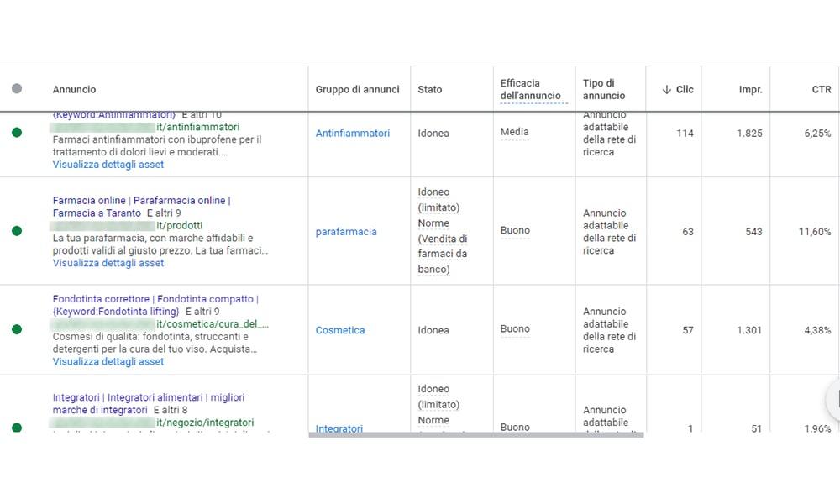Sort by Clic column arrow
Viewport: 840px width, 504px height.
(x=666, y=89)
